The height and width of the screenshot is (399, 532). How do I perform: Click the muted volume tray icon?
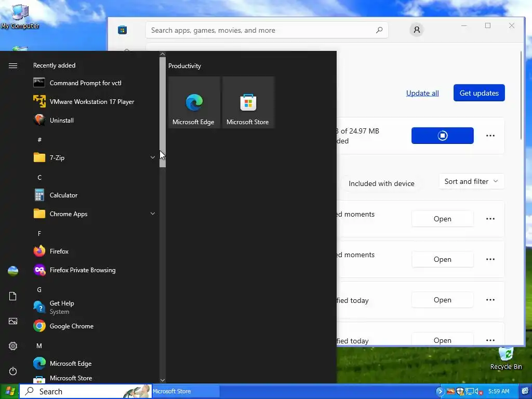pyautogui.click(x=478, y=391)
